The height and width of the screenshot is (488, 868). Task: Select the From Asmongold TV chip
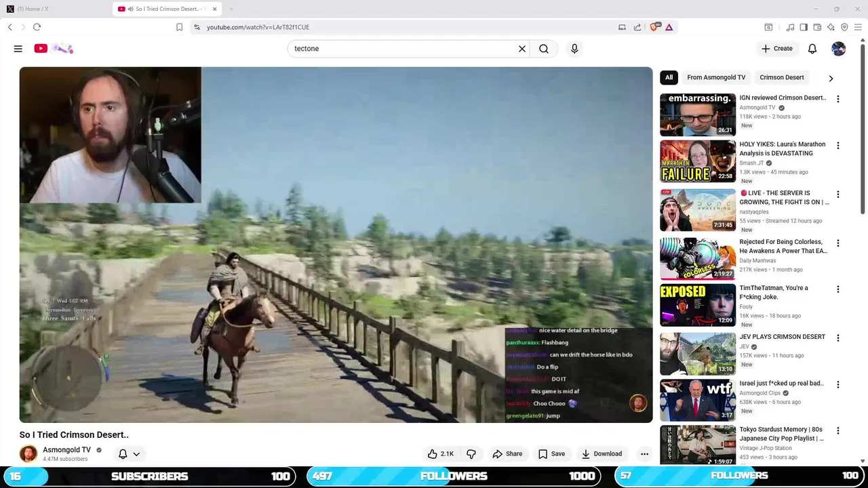point(716,77)
